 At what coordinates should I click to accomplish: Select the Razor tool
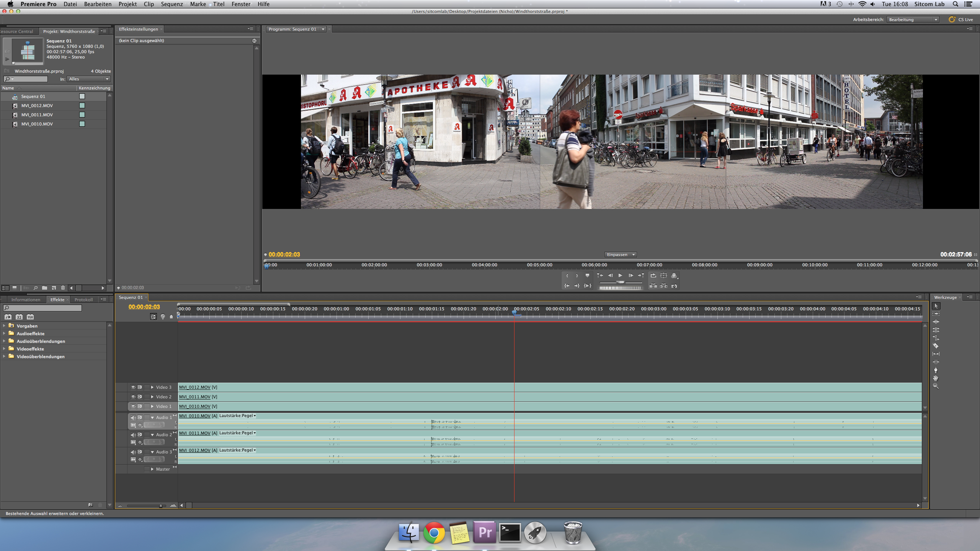pos(936,346)
